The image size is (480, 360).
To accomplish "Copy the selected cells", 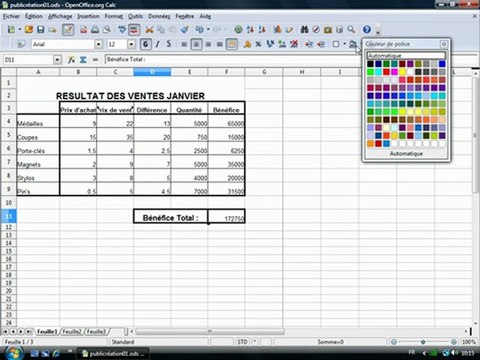I will click(x=161, y=30).
